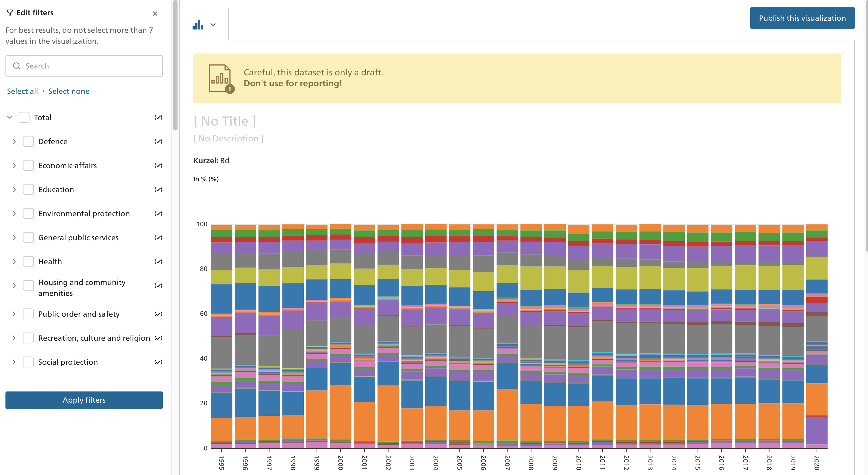Click the checkmark beside Social protection
868x475 pixels.
click(x=158, y=362)
